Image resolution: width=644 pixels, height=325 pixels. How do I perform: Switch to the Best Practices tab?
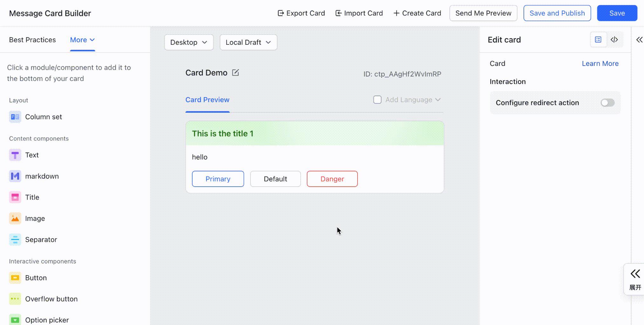tap(32, 40)
